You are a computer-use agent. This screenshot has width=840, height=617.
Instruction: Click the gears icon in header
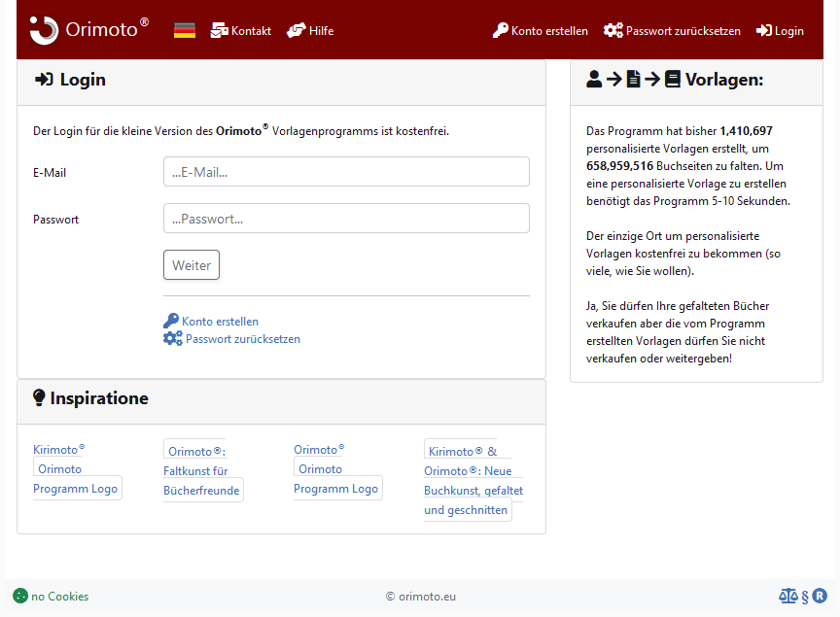coord(613,30)
